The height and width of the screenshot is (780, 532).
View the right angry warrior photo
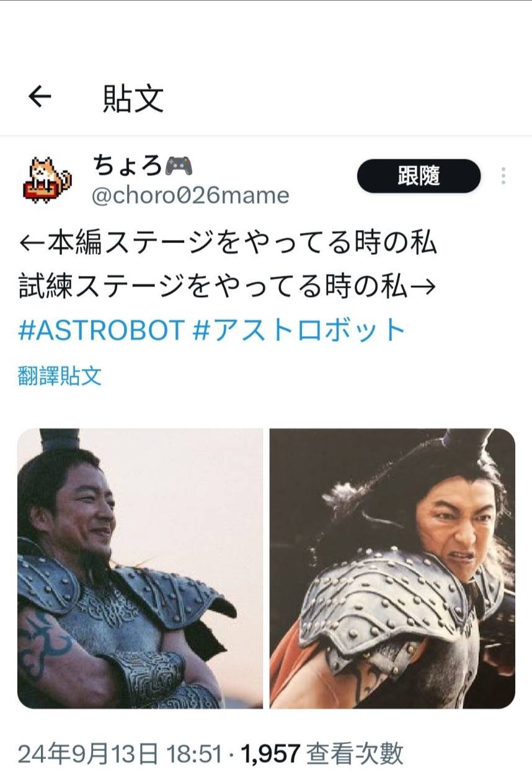392,568
